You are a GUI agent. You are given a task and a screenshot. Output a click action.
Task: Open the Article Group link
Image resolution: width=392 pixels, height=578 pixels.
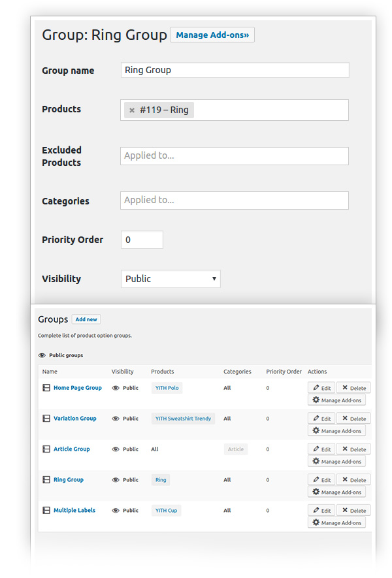tap(72, 449)
